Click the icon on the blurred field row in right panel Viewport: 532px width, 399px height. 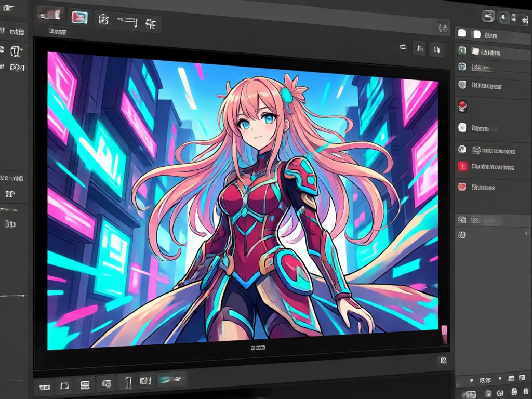pos(462,220)
